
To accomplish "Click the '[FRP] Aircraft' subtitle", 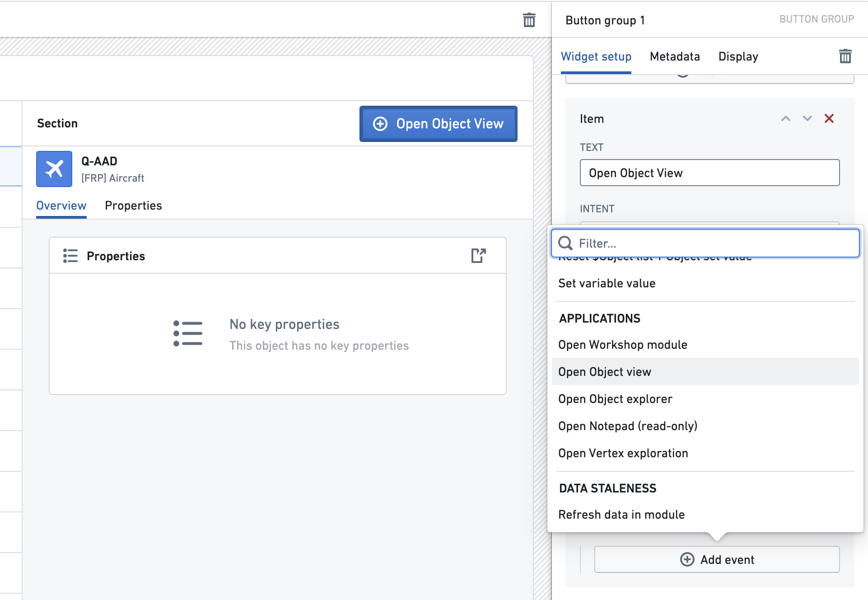I will tap(113, 178).
